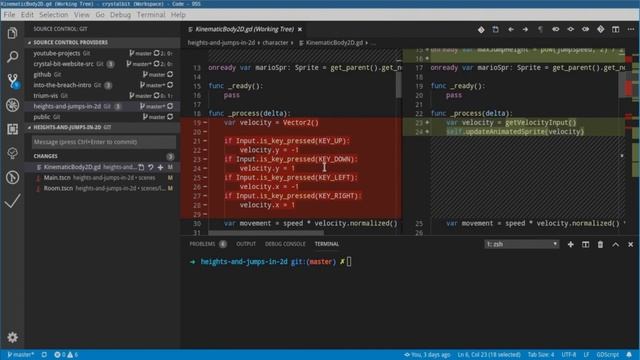Select the into-the-breach-intro repository
The image size is (640, 360).
102,85
